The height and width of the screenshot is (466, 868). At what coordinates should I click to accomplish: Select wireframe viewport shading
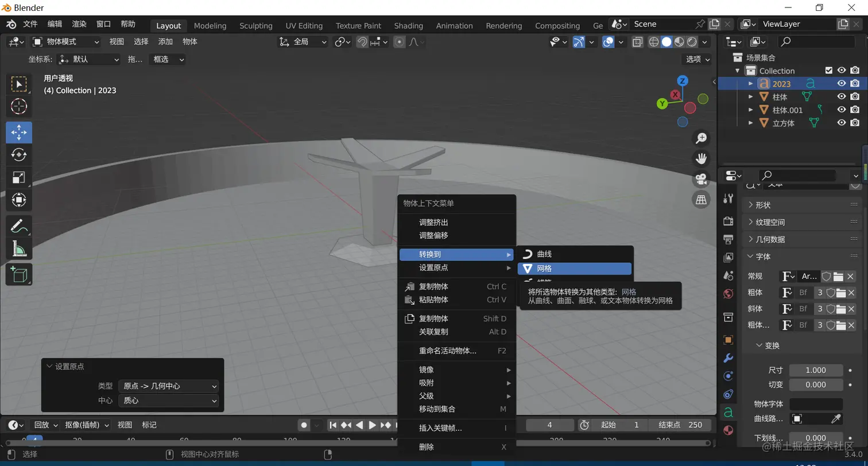pyautogui.click(x=654, y=42)
